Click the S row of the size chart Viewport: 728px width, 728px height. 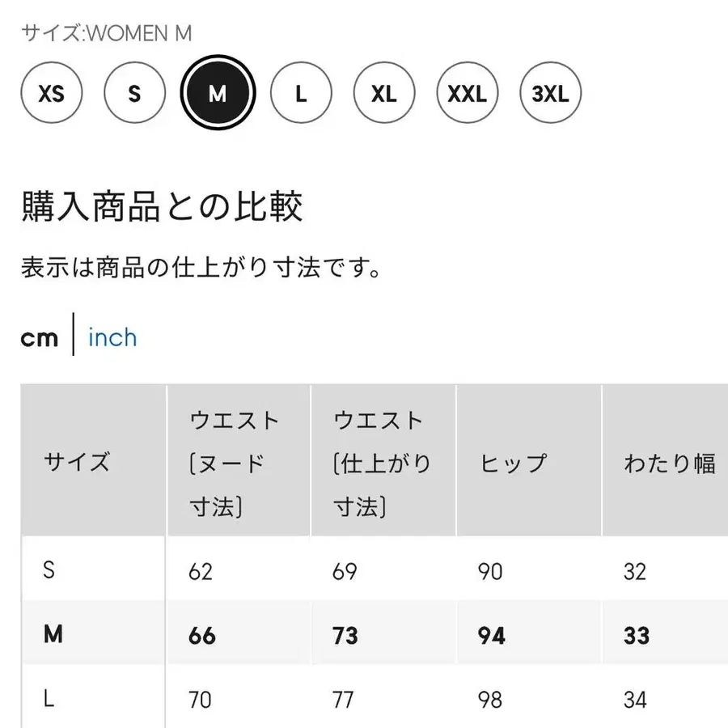[47, 570]
